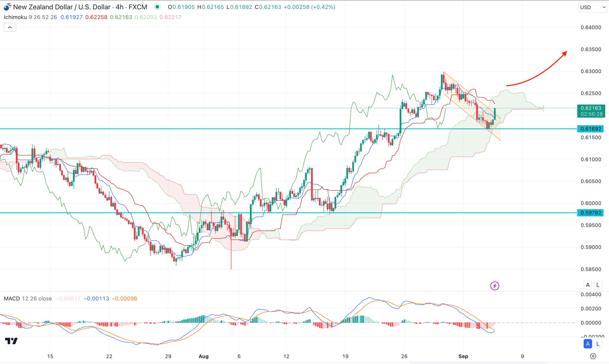
Task: Click the +0.00258 (+0.42%) change value
Action: click(x=309, y=7)
